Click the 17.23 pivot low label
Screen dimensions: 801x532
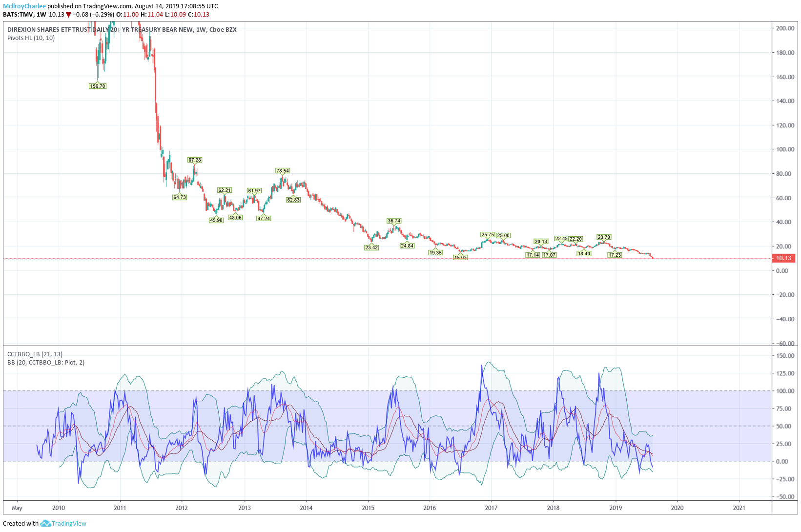point(615,255)
